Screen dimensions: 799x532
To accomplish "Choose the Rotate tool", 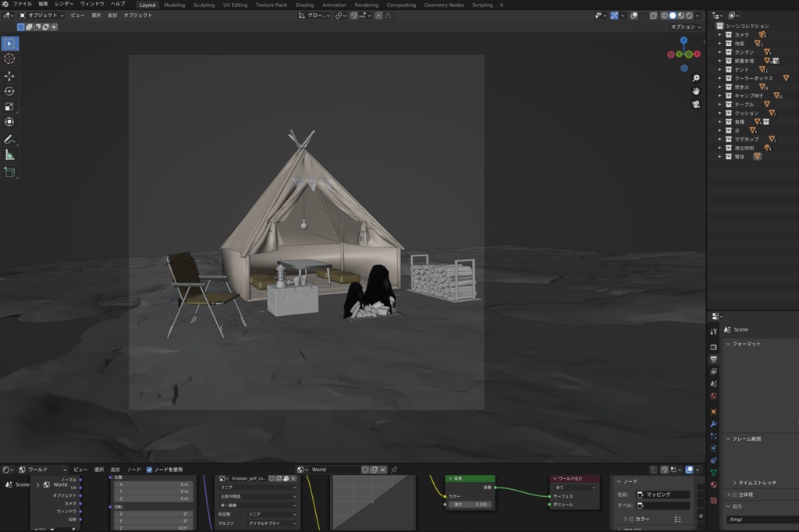I will tap(9, 91).
